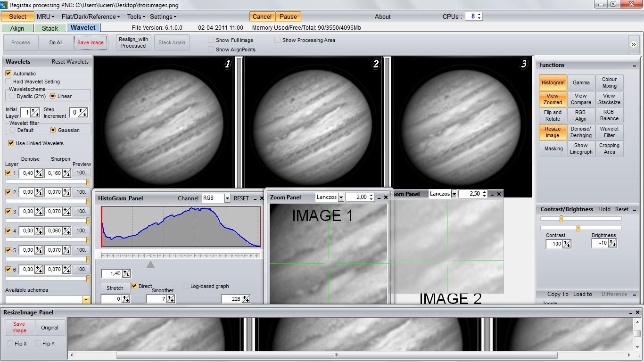Close the second Zoom Panel set to 2,50

(499, 194)
